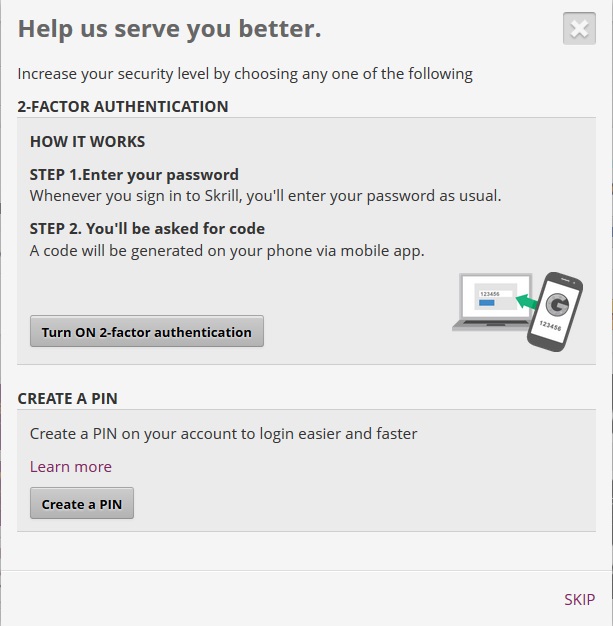613x626 pixels.
Task: Click "STEP 2. You'll be asked for code"
Action: click(x=147, y=229)
